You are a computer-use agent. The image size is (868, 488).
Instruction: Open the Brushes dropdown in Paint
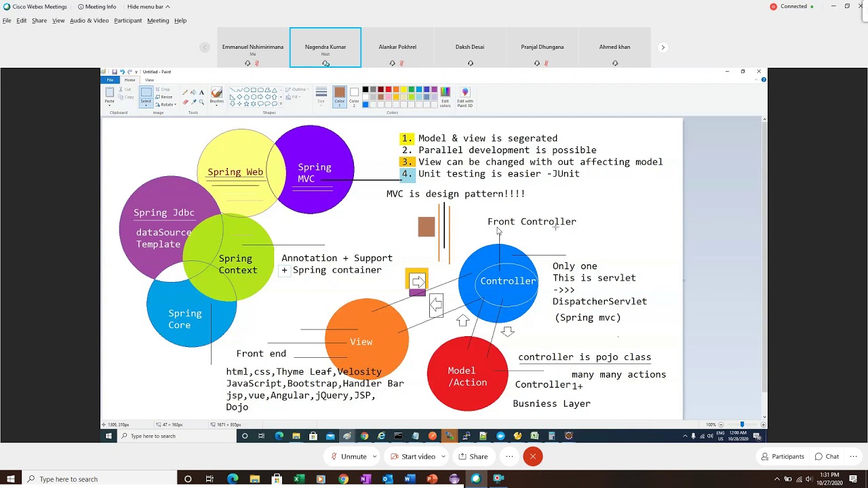216,102
